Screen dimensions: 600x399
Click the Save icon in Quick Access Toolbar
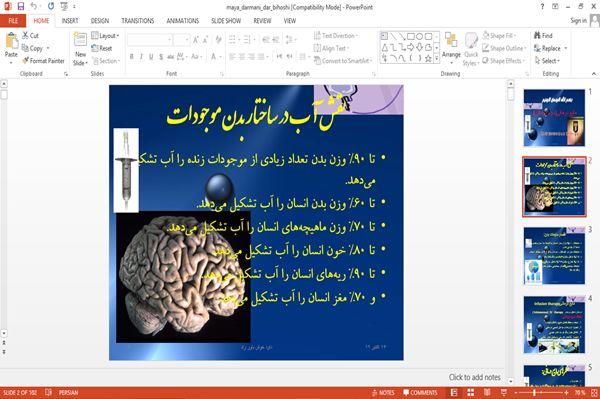coord(21,6)
